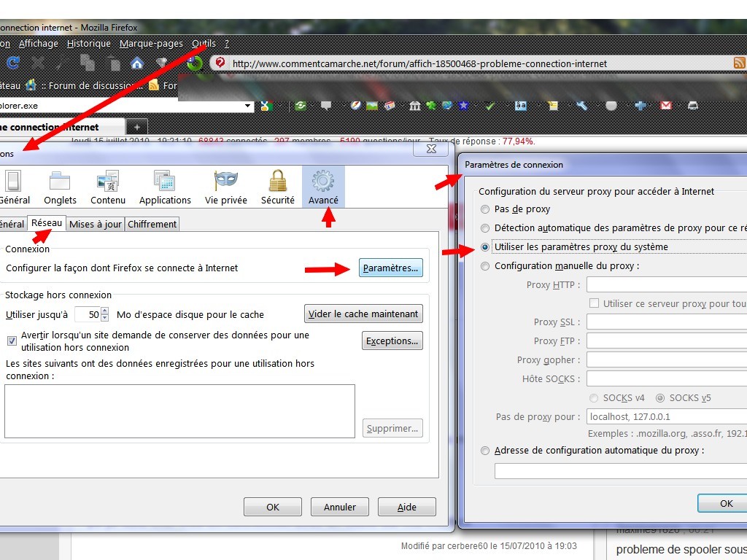Open the Sécurité padlock panel
Image resolution: width=747 pixels, height=560 pixels.
tap(277, 187)
